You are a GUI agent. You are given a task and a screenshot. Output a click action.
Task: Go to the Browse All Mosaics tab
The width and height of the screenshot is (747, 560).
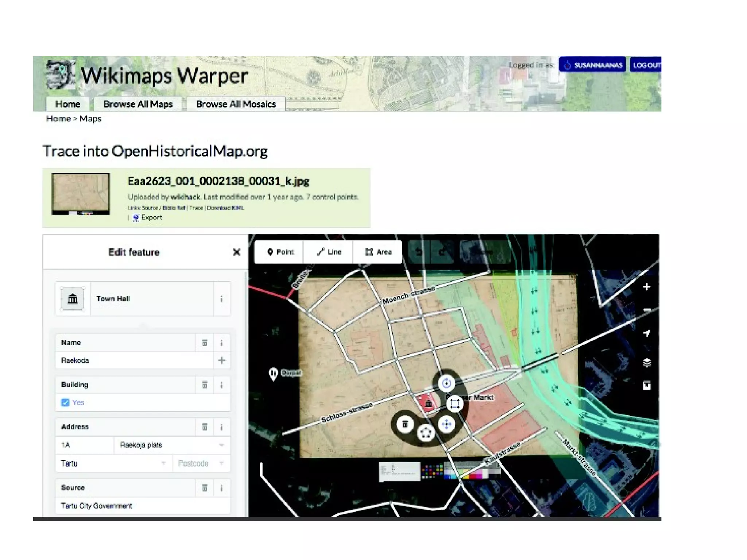[236, 104]
